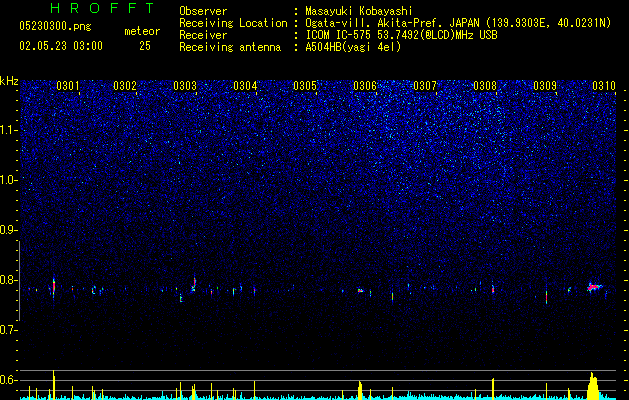Click the Observer label
Image resolution: width=629 pixels, height=400 pixels.
click(203, 11)
